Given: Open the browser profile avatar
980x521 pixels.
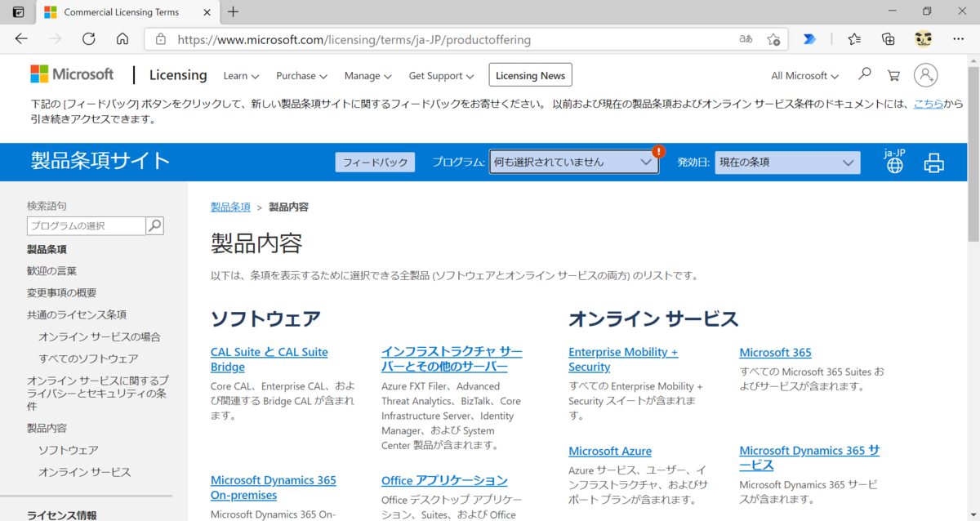Looking at the screenshot, I should 924,38.
